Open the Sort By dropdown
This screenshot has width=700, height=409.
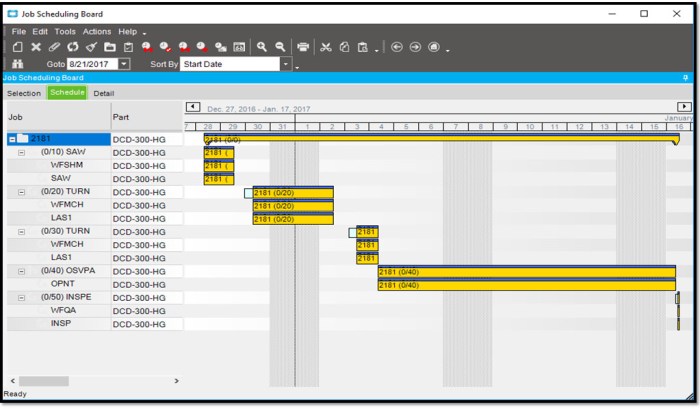coord(286,64)
